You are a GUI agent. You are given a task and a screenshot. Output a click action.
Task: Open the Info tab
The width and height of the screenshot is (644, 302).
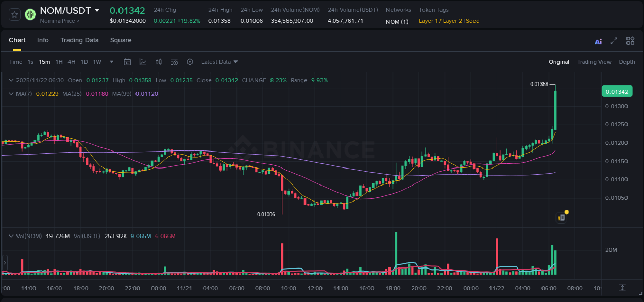tap(43, 40)
